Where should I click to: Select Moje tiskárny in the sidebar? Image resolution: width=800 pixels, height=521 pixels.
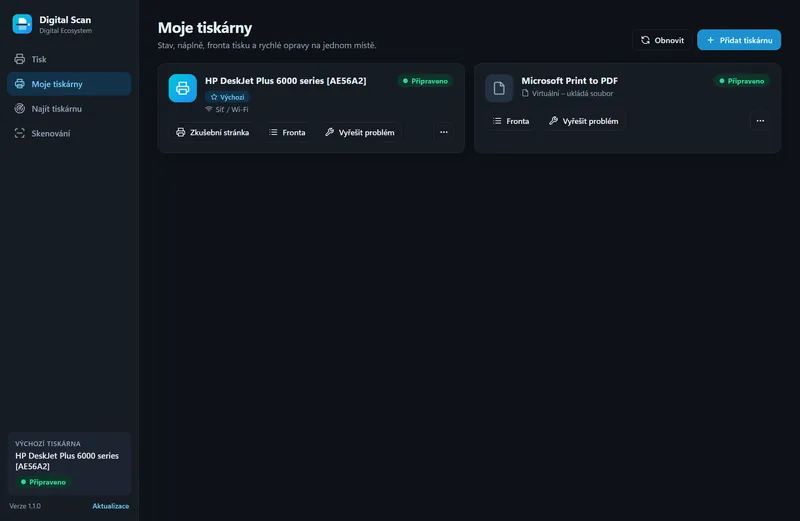tap(69, 84)
